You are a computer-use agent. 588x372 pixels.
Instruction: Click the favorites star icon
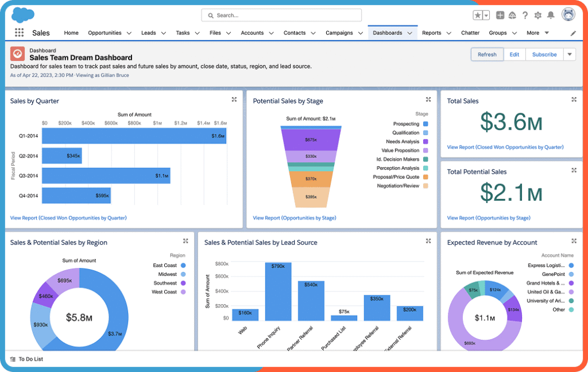click(477, 16)
